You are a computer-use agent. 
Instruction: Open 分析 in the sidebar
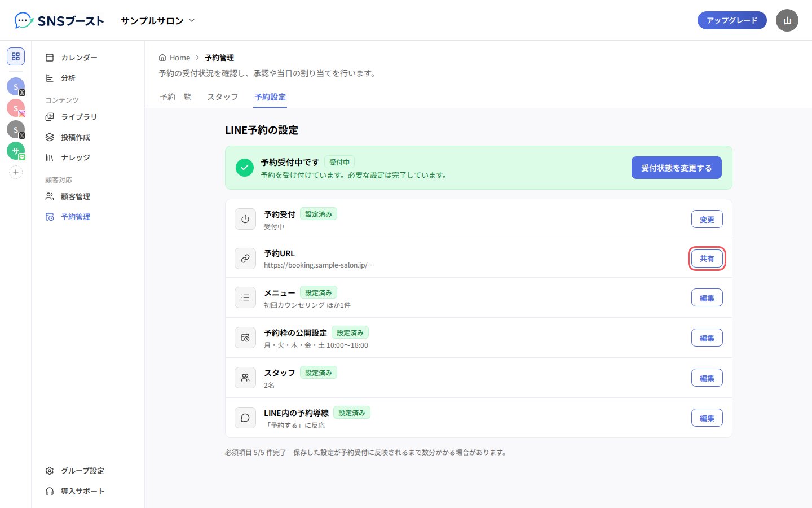point(88,78)
